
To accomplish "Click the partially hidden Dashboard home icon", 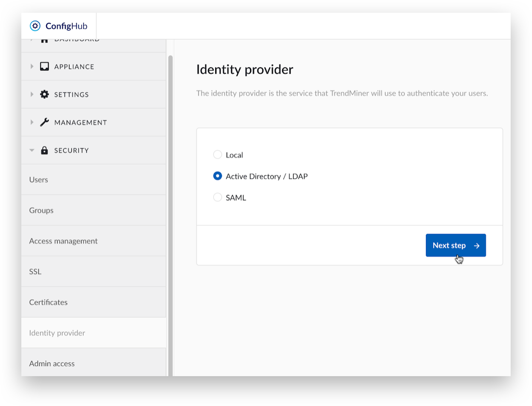I will (x=44, y=40).
